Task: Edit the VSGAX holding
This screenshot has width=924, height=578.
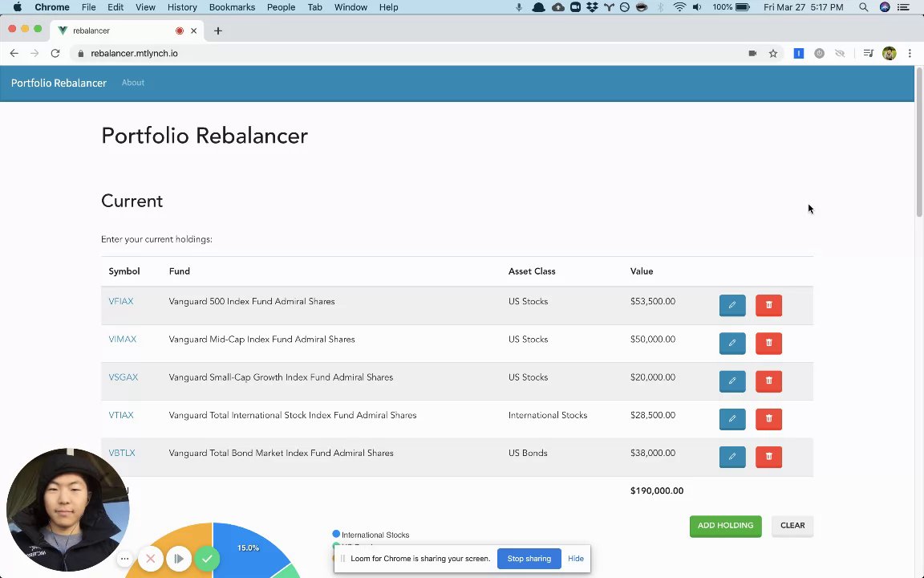Action: (x=731, y=381)
